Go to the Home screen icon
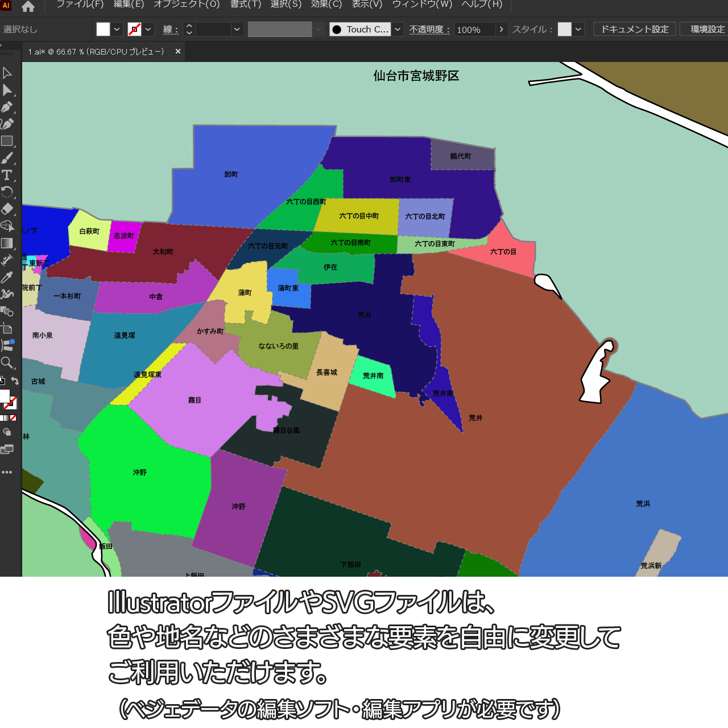Viewport: 728px width, 728px height. 28,7
